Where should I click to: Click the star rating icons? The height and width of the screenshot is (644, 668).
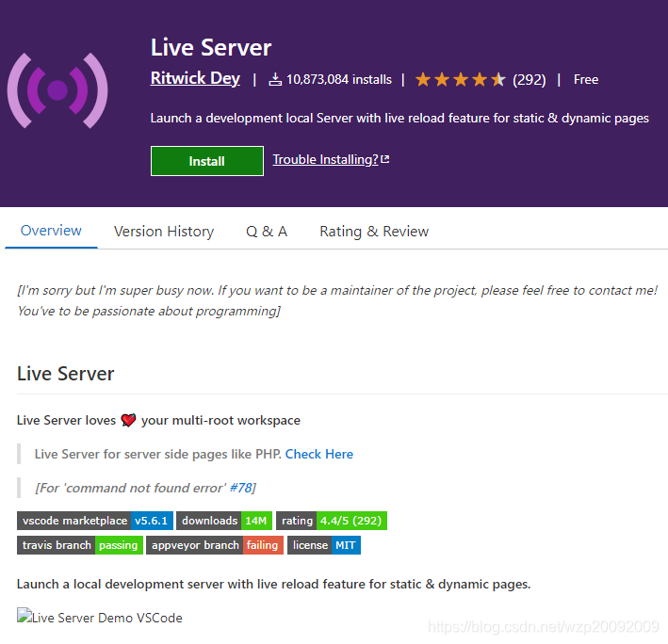(460, 79)
